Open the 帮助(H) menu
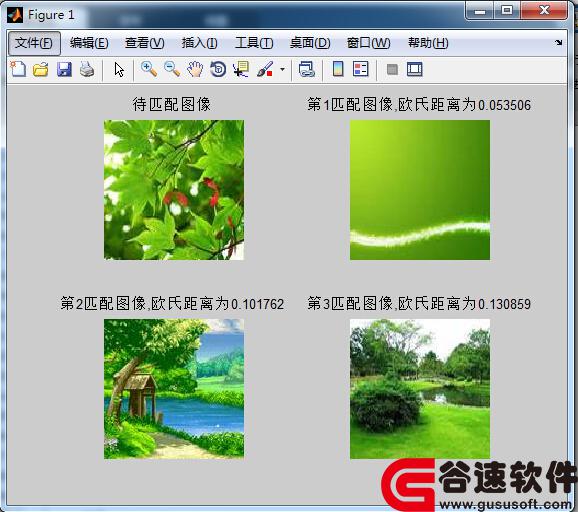This screenshot has height=512, width=578. pos(428,43)
